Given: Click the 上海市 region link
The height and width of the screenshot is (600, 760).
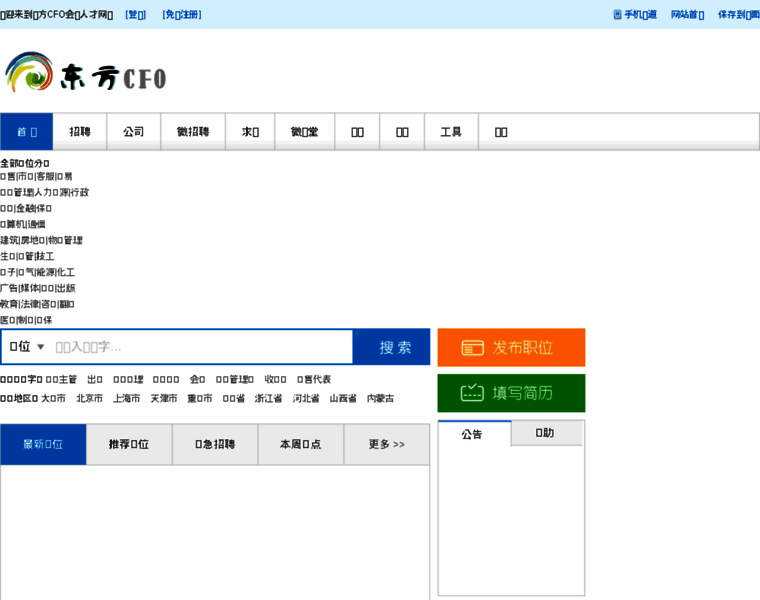Looking at the screenshot, I should click(x=126, y=398).
